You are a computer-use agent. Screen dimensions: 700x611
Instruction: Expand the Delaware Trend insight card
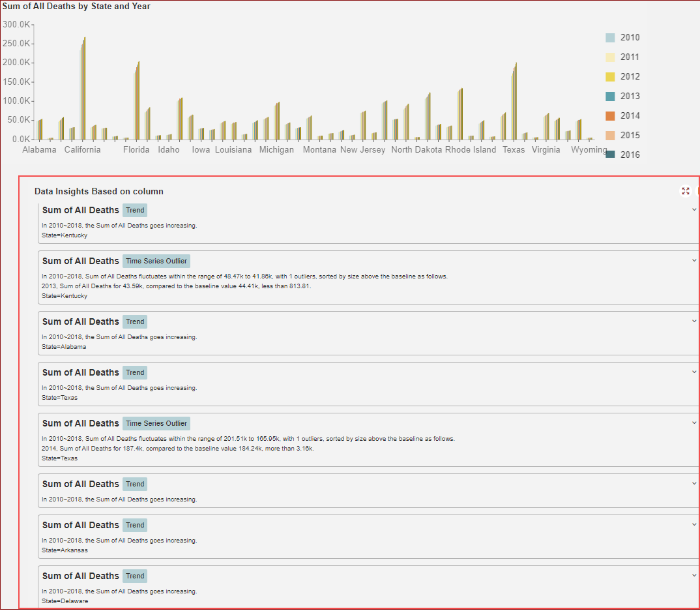693,575
